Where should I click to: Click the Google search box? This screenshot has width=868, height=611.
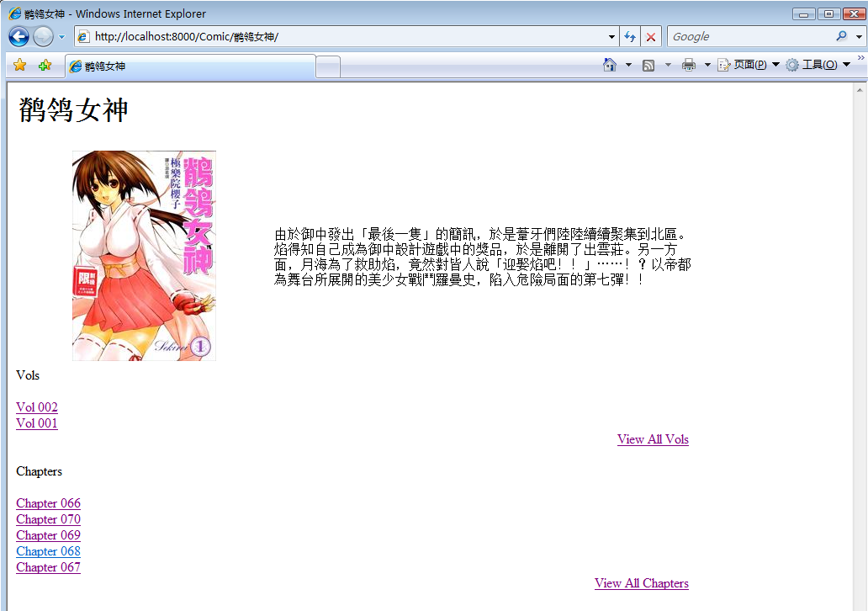pyautogui.click(x=749, y=36)
